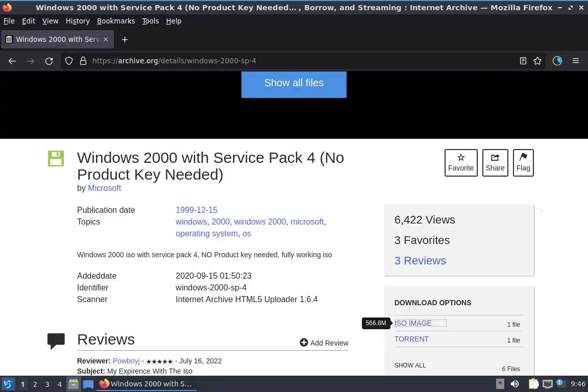Toggle reader view icon
The width and height of the screenshot is (588, 392).
(523, 61)
